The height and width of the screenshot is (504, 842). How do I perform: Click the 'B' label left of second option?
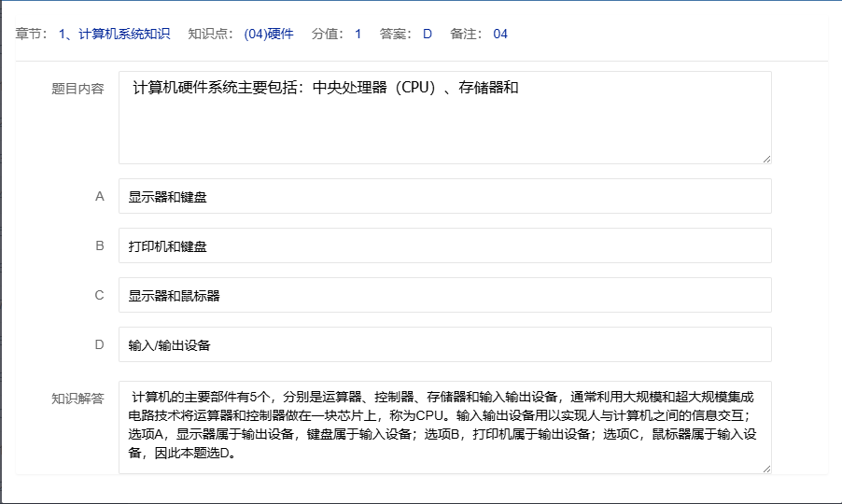pyautogui.click(x=99, y=246)
